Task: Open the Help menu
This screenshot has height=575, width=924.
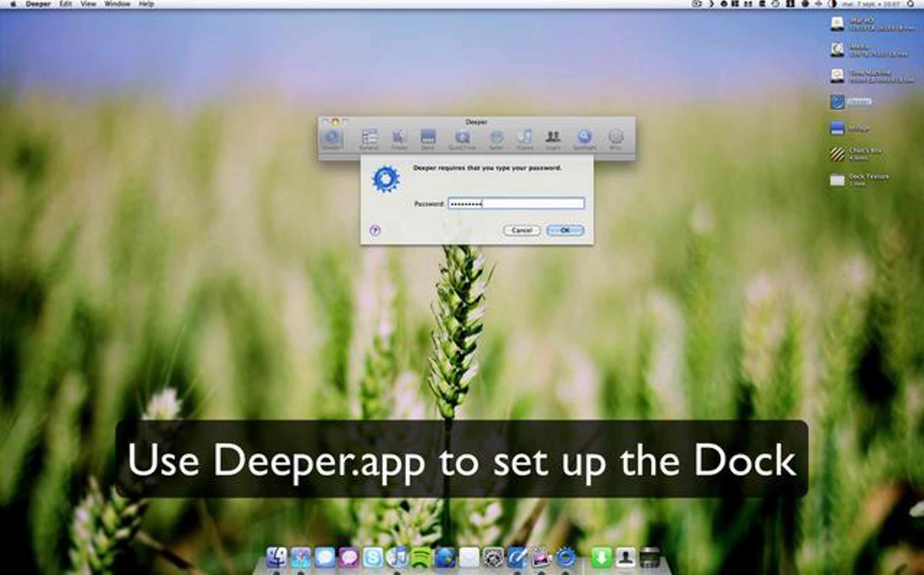Action: tap(146, 4)
